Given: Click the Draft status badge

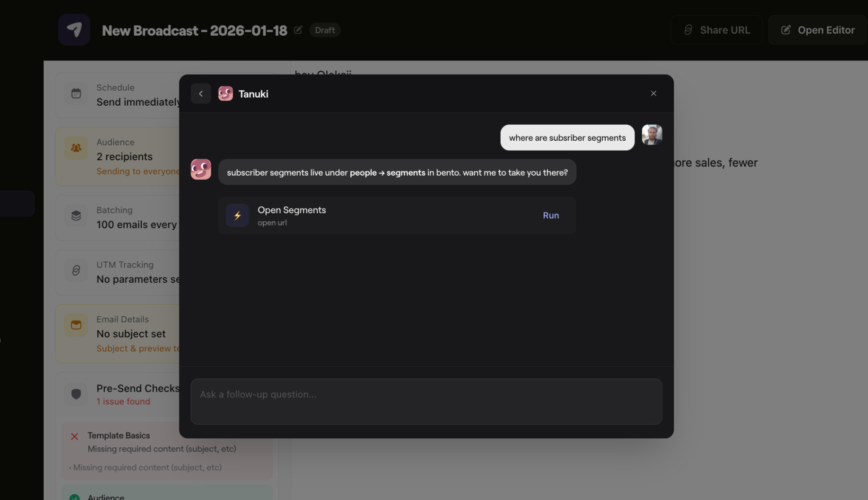Looking at the screenshot, I should tap(325, 30).
